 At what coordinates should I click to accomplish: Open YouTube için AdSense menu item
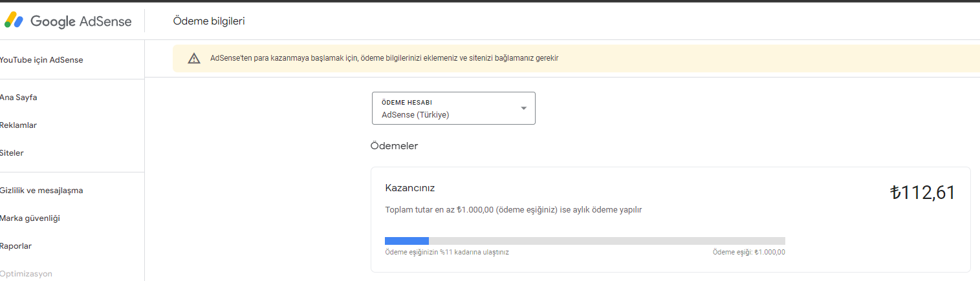tap(41, 60)
